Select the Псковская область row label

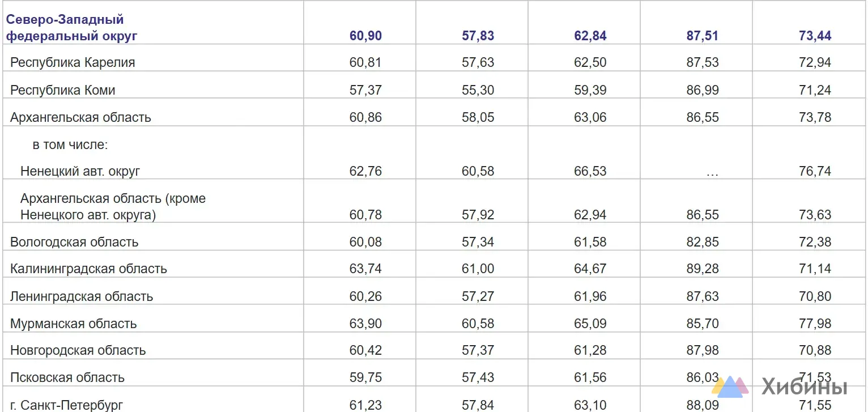[x=67, y=377]
